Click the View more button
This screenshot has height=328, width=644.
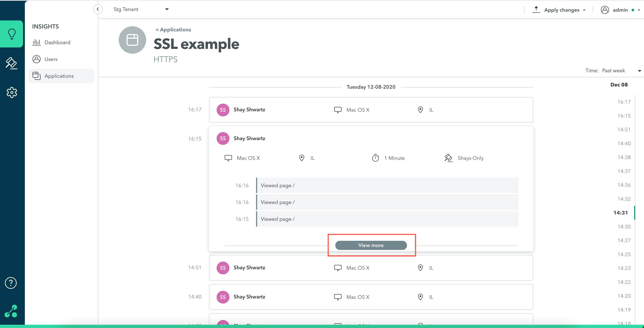coord(371,245)
